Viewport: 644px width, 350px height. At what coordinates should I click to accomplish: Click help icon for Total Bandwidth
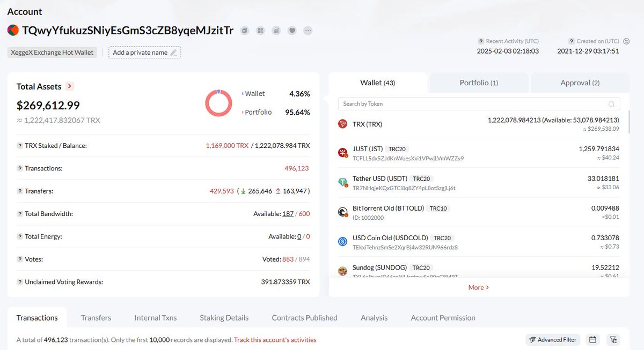(19, 213)
